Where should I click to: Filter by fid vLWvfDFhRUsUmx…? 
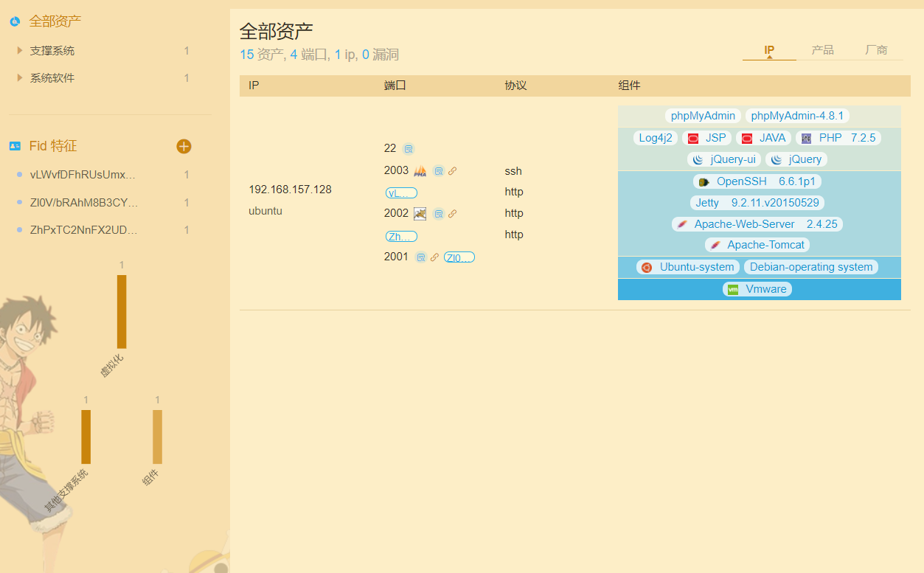point(83,175)
